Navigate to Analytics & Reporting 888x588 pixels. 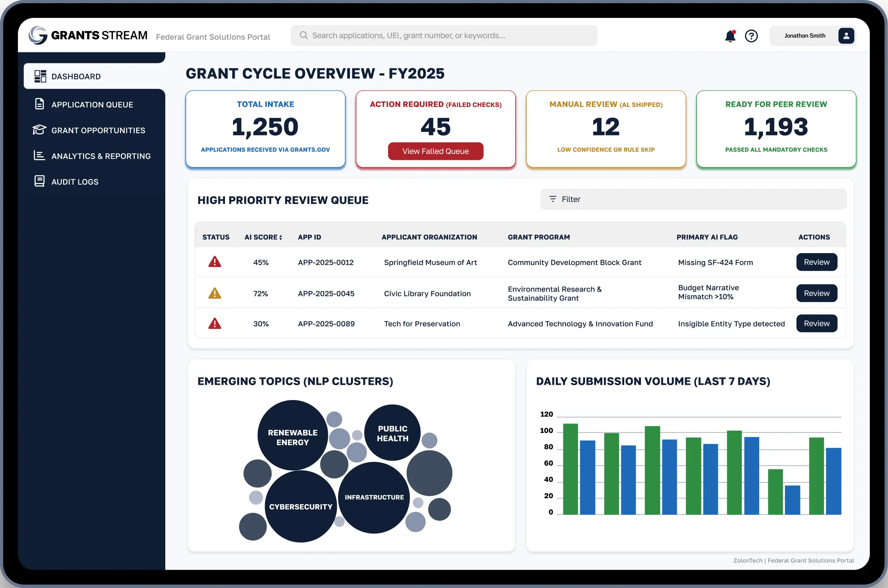click(x=100, y=156)
